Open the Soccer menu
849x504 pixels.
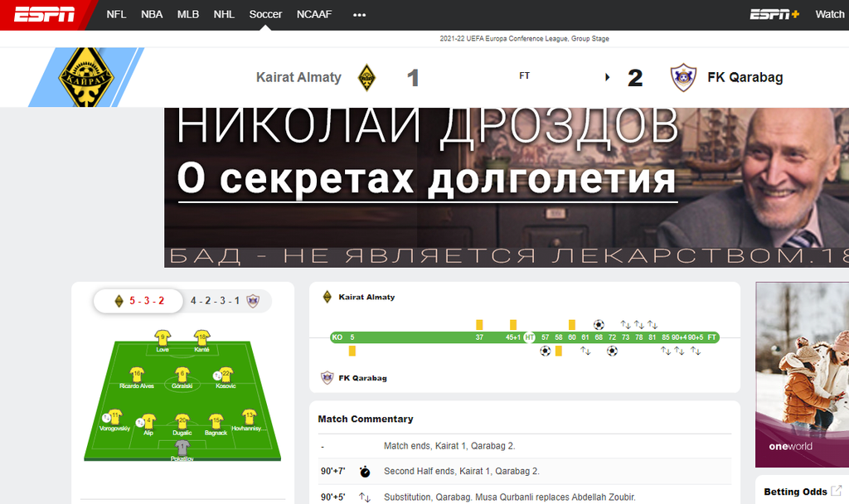(265, 15)
